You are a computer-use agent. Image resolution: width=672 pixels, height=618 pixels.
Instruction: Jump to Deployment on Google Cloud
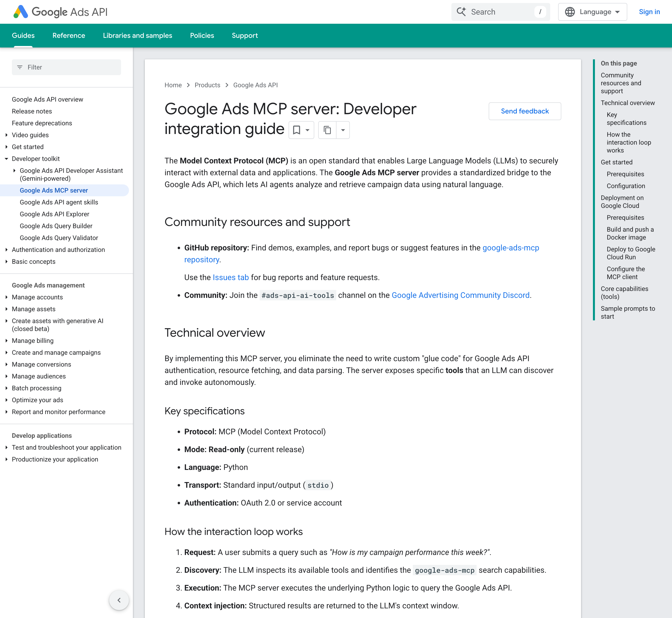pos(622,202)
